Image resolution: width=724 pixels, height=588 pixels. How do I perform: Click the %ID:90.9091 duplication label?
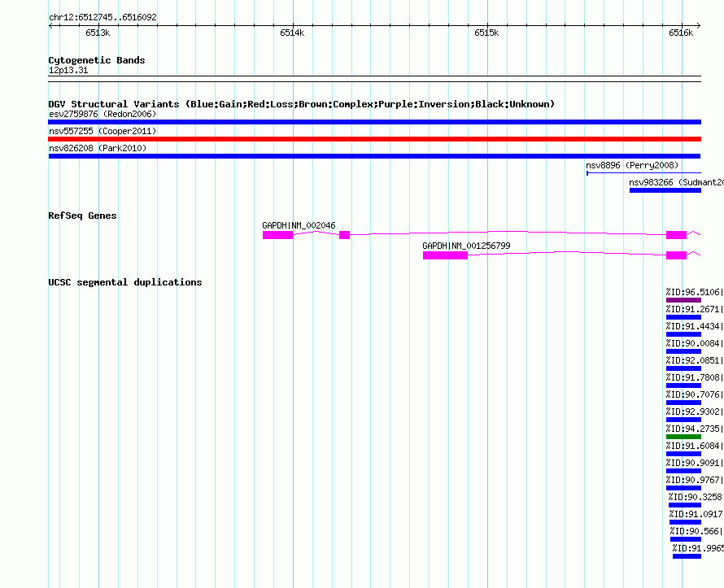(x=695, y=463)
